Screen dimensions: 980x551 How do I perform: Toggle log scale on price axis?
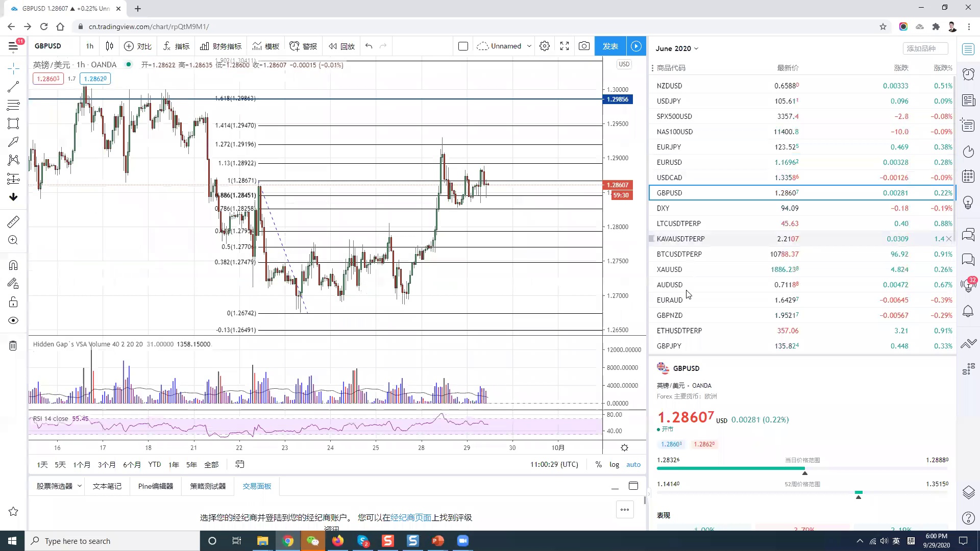pyautogui.click(x=614, y=464)
